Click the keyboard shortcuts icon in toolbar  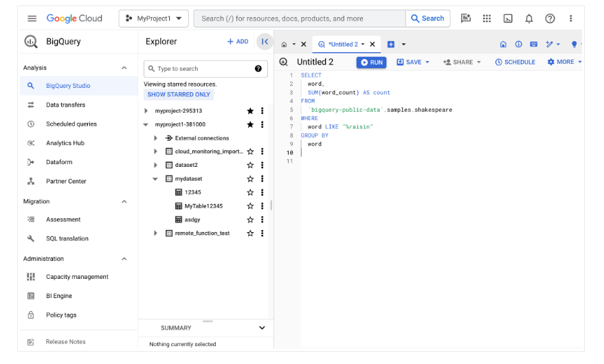click(533, 44)
